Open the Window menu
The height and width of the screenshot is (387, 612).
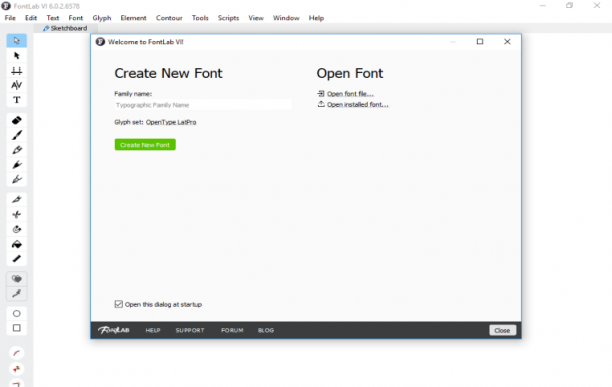286,18
